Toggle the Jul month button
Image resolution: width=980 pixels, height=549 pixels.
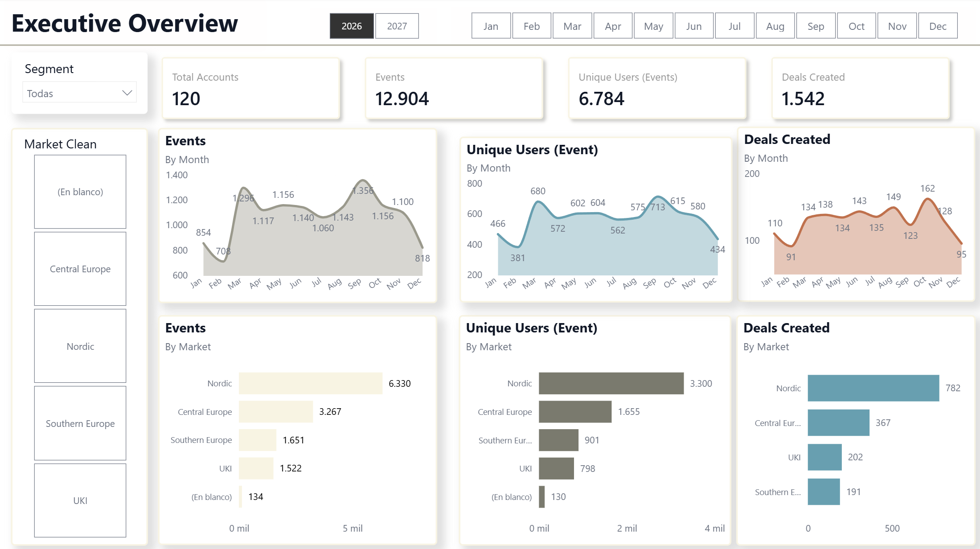(x=734, y=26)
